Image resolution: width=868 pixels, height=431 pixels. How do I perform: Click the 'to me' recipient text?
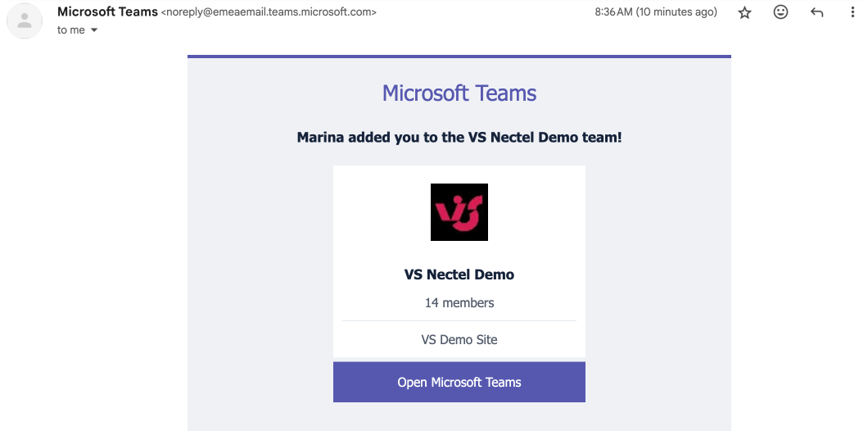click(71, 30)
